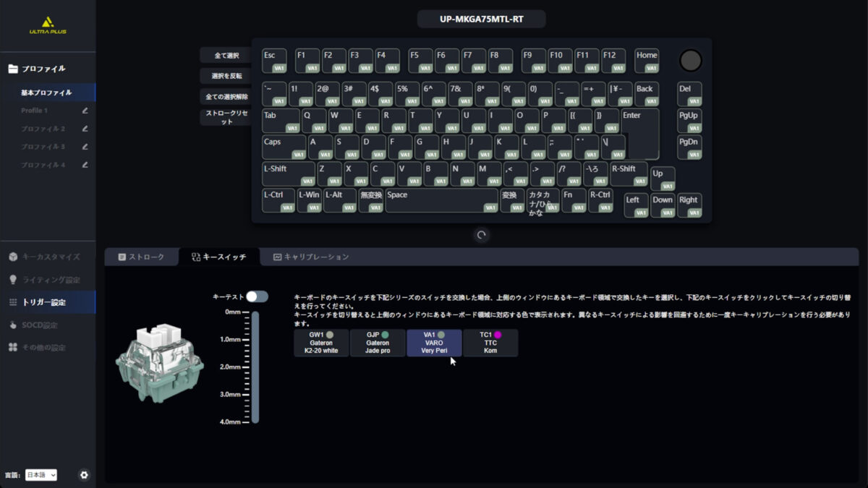Select the TC1 TTC Kom switch type

pyautogui.click(x=490, y=343)
